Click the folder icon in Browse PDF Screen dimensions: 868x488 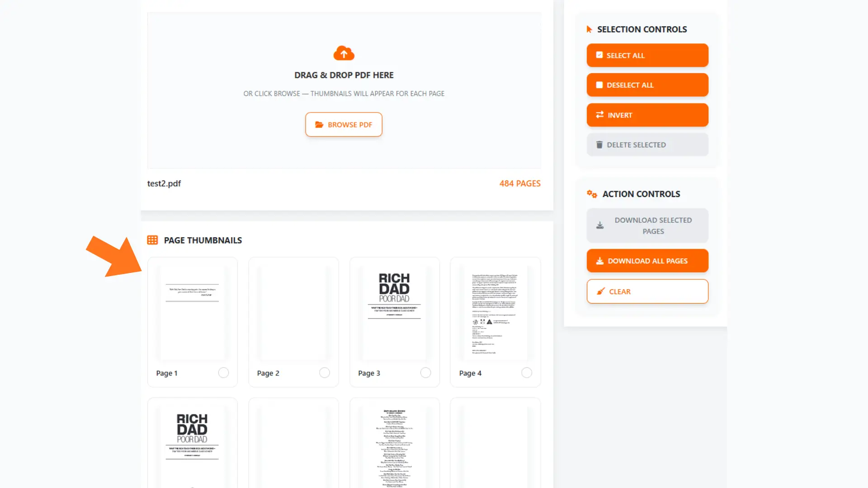click(x=319, y=125)
